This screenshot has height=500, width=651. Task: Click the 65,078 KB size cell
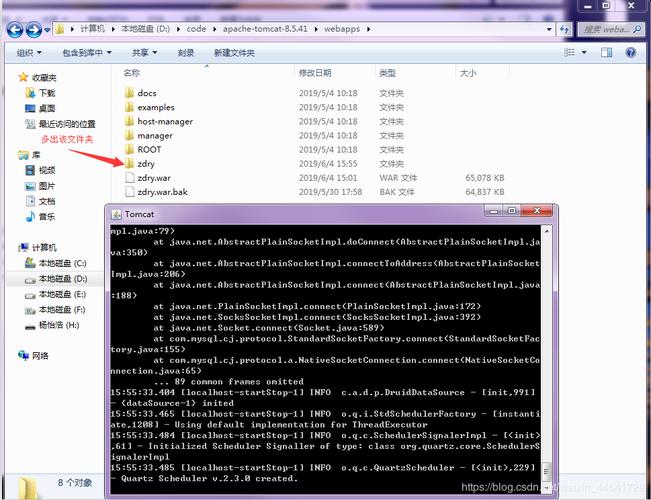pyautogui.click(x=485, y=178)
